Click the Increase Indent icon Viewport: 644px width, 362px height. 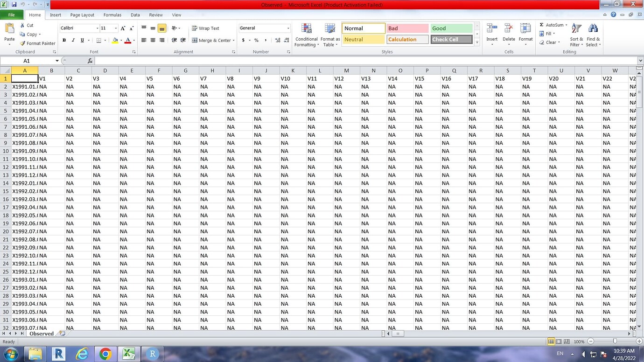pos(183,41)
